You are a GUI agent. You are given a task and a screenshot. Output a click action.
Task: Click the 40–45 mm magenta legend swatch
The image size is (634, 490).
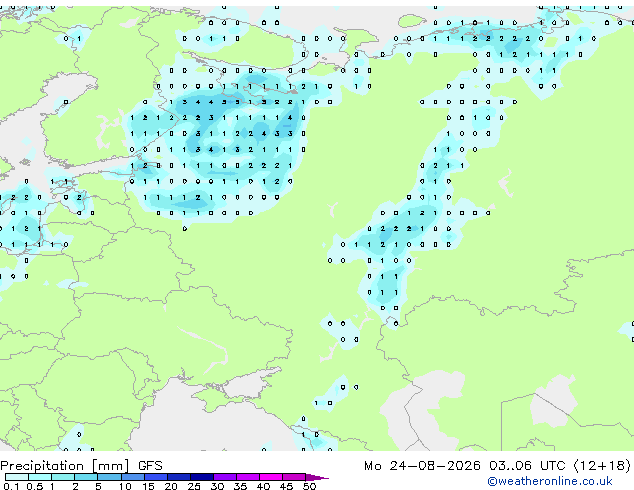[271, 477]
